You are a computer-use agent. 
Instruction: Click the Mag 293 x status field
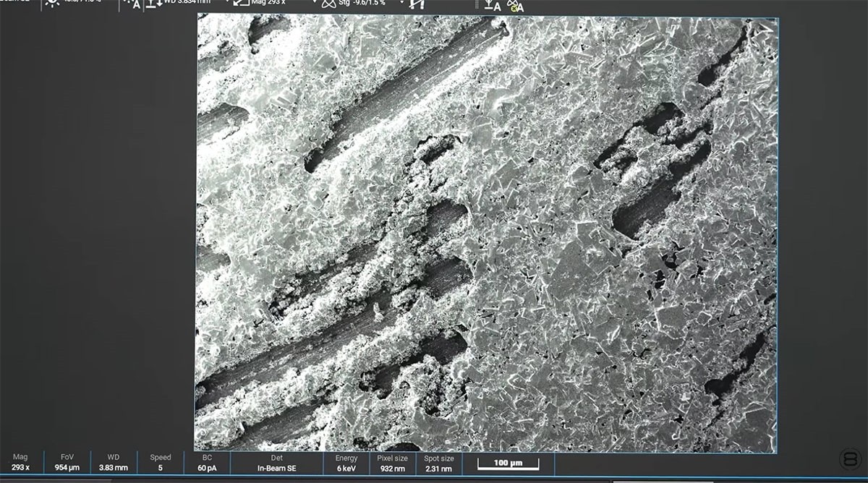pos(20,463)
